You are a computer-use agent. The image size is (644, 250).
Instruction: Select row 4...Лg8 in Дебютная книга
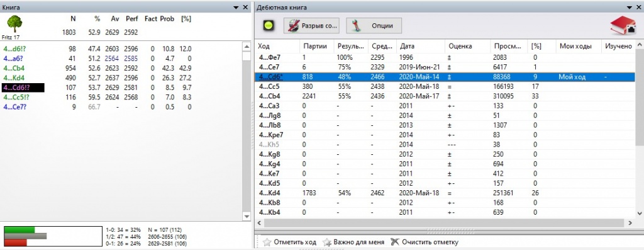pos(445,115)
